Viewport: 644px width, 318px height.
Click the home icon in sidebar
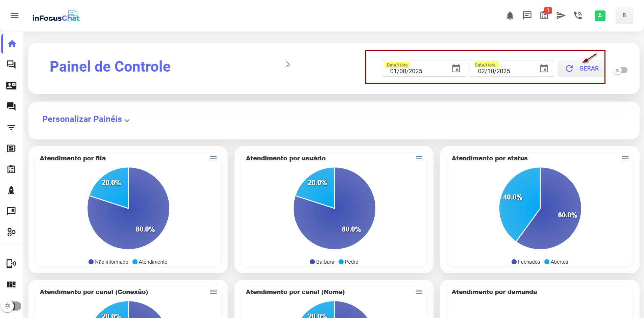(x=12, y=44)
